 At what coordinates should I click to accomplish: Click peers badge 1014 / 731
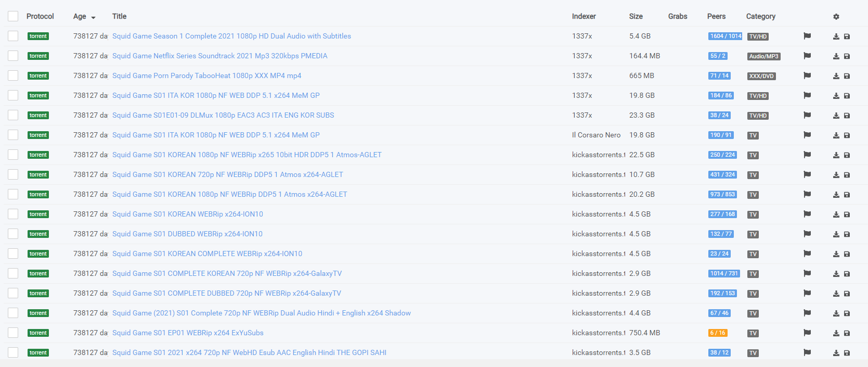click(724, 273)
